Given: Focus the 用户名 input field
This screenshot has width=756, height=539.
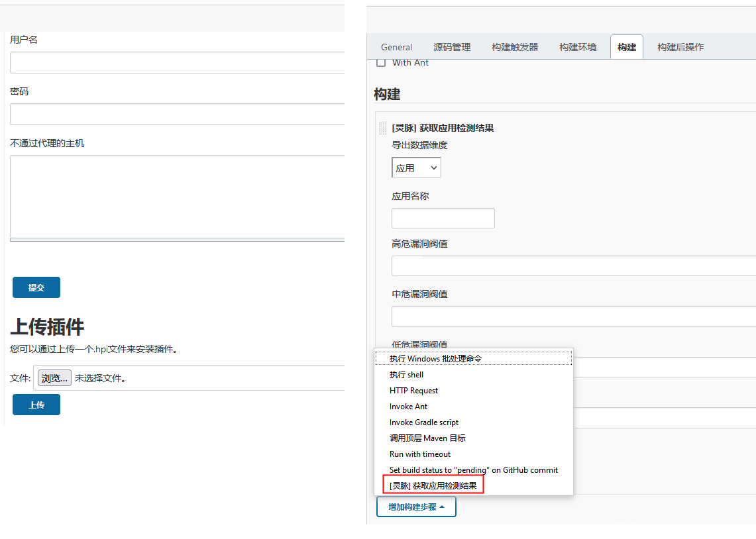Looking at the screenshot, I should point(177,63).
